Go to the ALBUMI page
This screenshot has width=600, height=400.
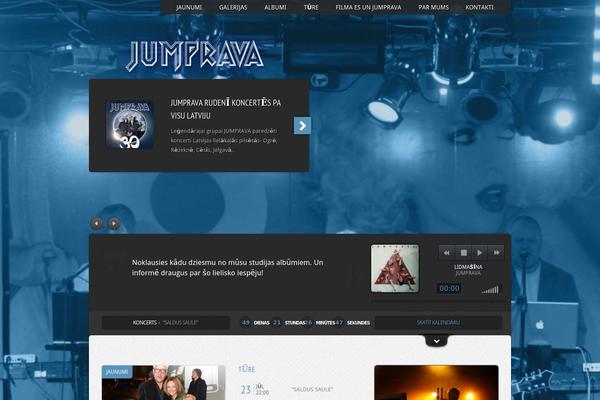click(275, 7)
